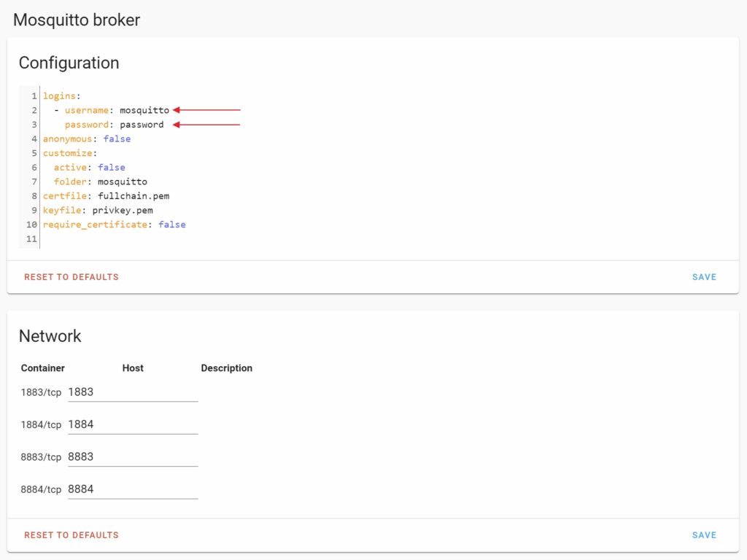Save the Network section
The image size is (747, 560).
(x=704, y=534)
